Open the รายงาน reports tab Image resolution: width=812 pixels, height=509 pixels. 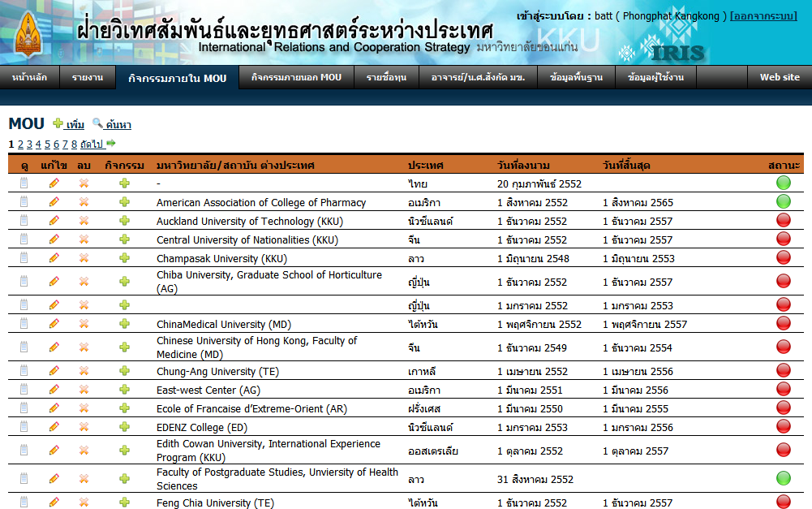pos(88,77)
